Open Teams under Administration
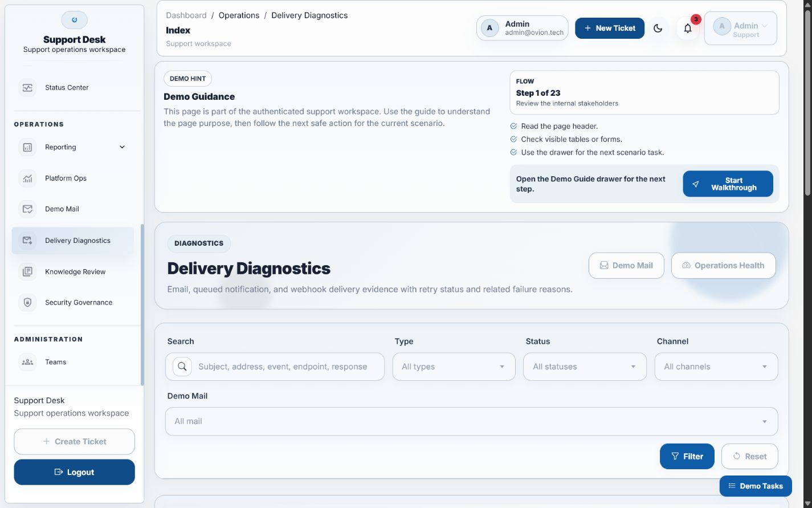Viewport: 812px width, 508px height. [x=73, y=362]
